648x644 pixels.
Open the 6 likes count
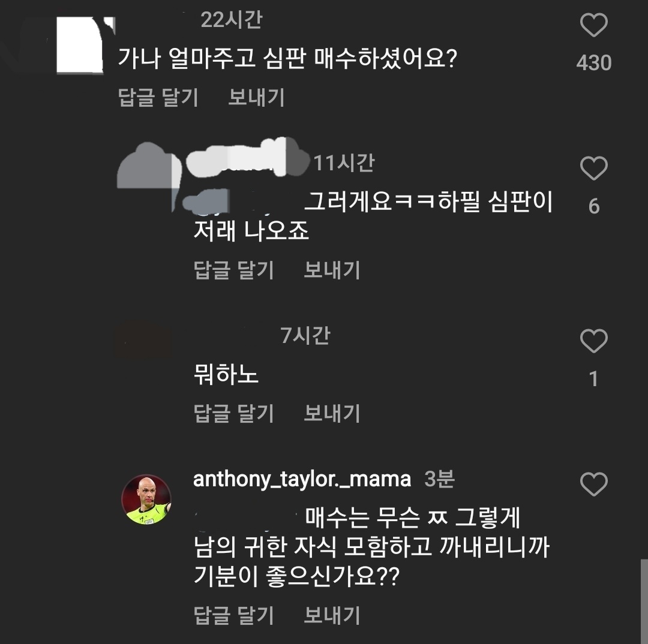[593, 206]
